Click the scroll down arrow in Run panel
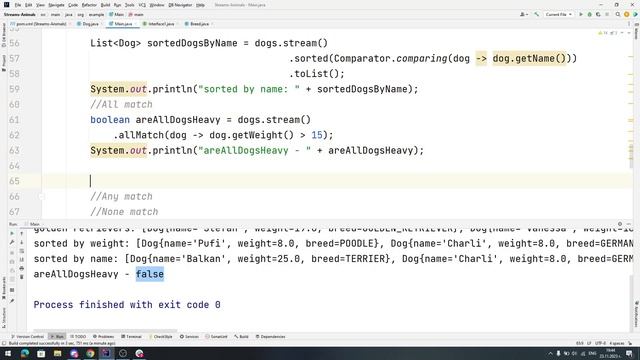The width and height of the screenshot is (640, 360). click(22, 242)
